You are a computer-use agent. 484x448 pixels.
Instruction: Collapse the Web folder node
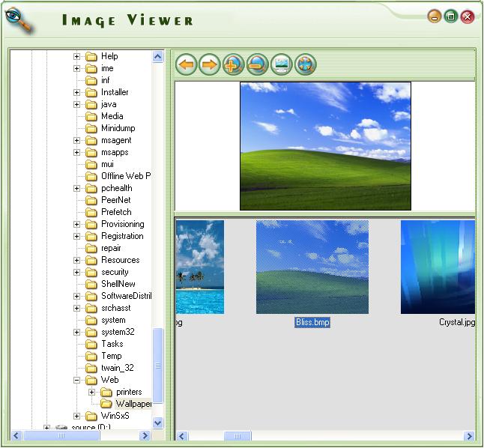[76, 380]
